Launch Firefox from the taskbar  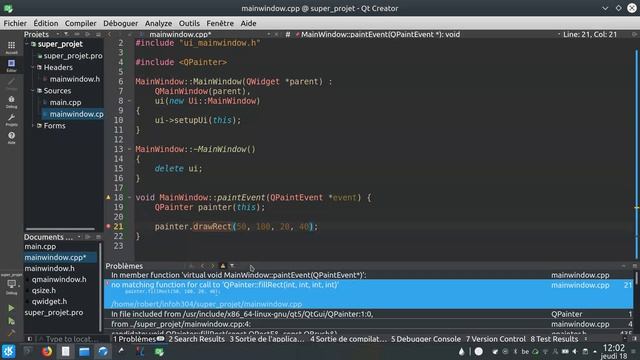coord(47,351)
